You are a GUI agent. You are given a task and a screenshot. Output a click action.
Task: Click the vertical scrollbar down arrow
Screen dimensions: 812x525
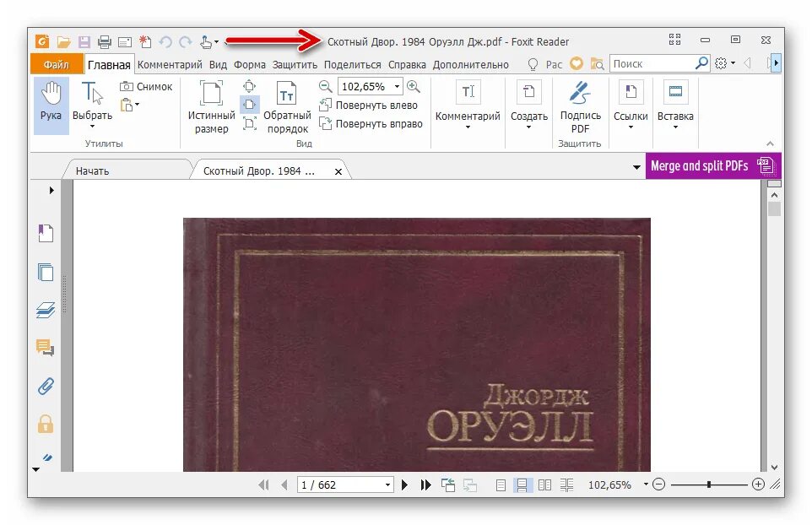point(774,467)
